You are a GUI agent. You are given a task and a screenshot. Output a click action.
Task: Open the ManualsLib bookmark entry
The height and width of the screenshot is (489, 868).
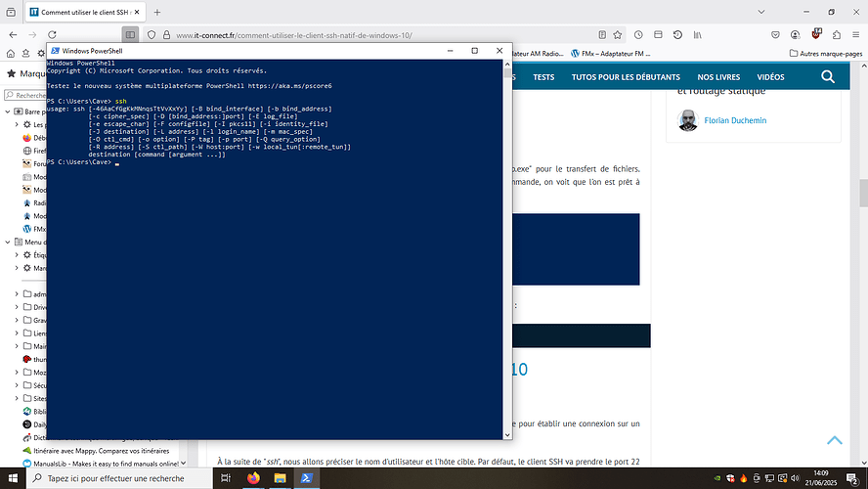point(101,464)
